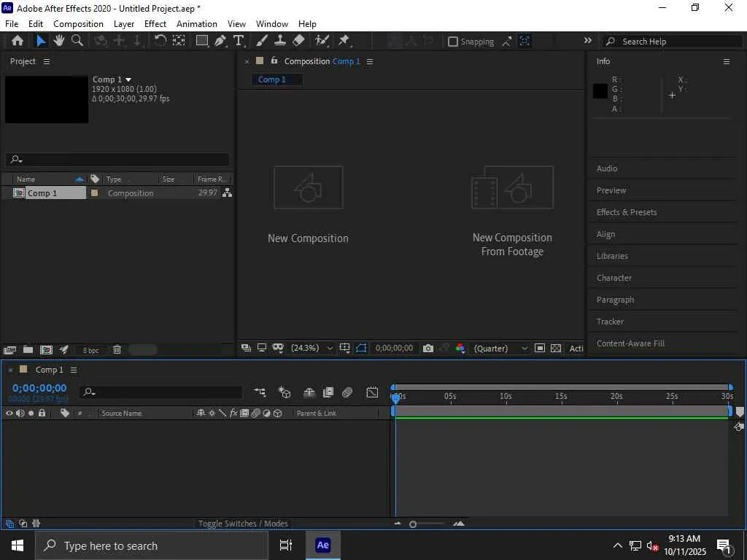Open the Composition menu
Image resolution: width=747 pixels, height=560 pixels.
[x=78, y=24]
